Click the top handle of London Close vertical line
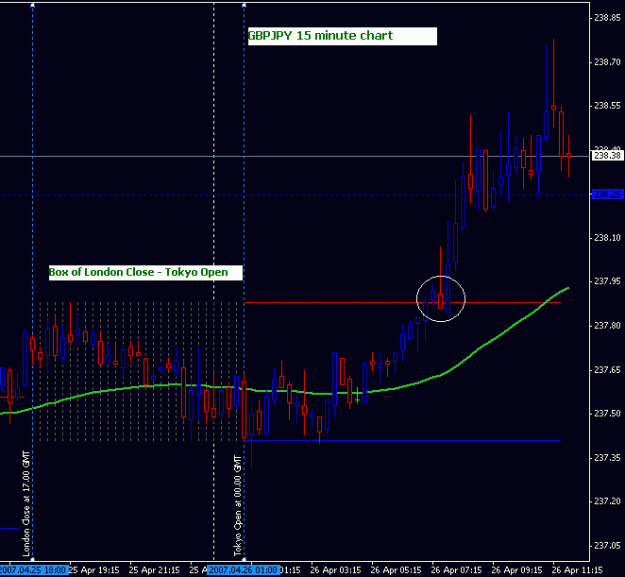The height and width of the screenshot is (577, 625). (33, 5)
